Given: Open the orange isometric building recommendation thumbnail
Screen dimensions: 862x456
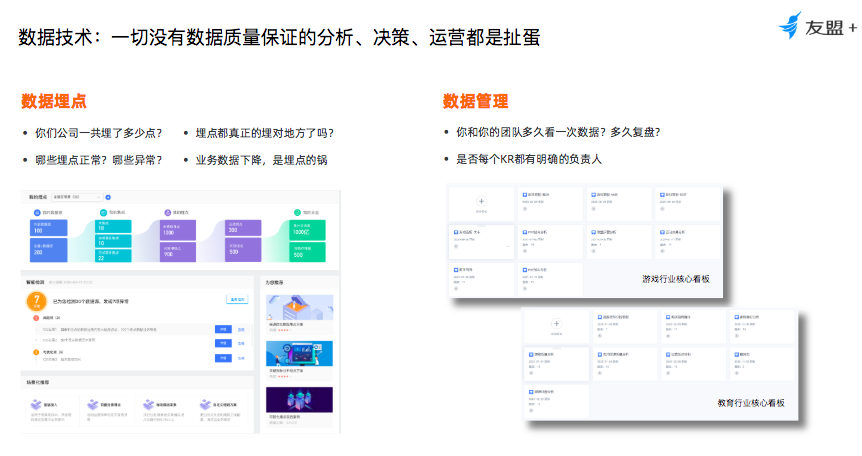Looking at the screenshot, I should pyautogui.click(x=300, y=307).
